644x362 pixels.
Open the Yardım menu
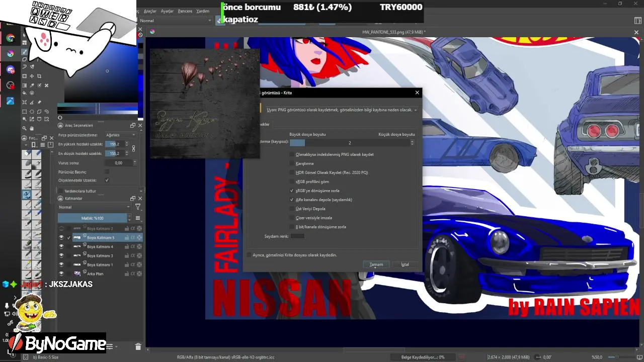[x=203, y=11]
